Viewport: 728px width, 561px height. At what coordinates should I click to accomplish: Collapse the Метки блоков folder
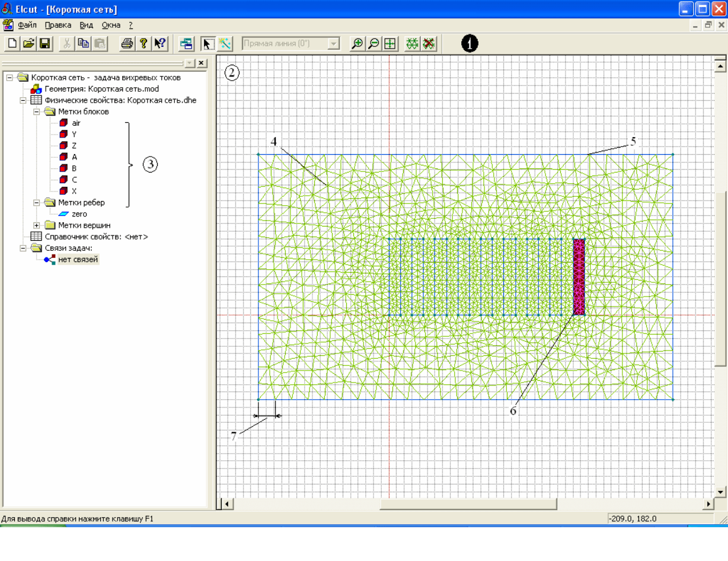click(37, 111)
